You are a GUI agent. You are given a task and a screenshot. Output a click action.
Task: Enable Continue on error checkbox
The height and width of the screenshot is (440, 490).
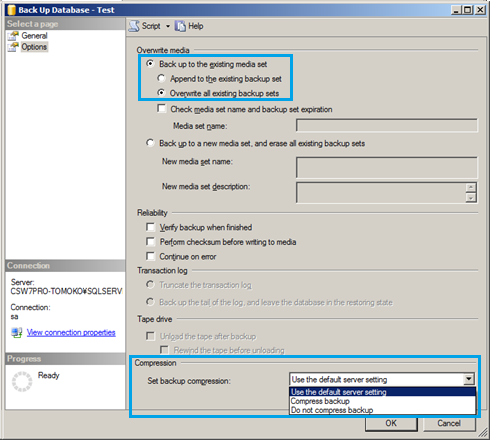point(150,256)
